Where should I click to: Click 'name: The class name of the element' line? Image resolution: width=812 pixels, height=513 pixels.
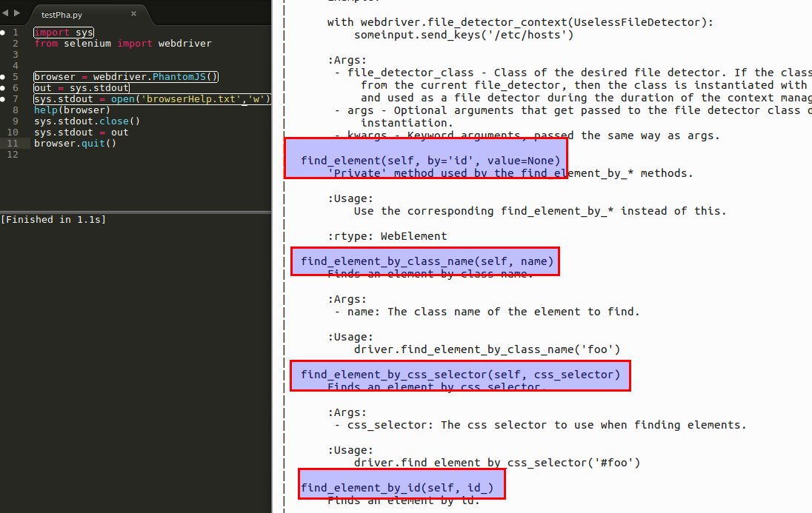(x=487, y=312)
